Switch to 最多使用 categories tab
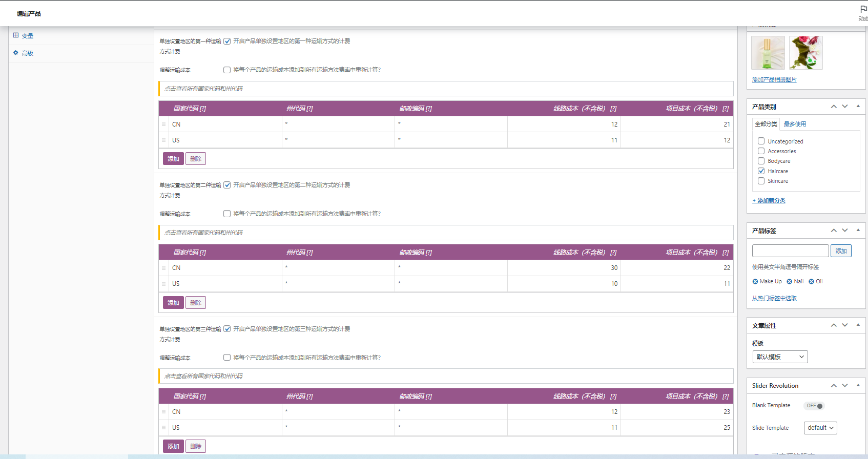 coord(795,124)
